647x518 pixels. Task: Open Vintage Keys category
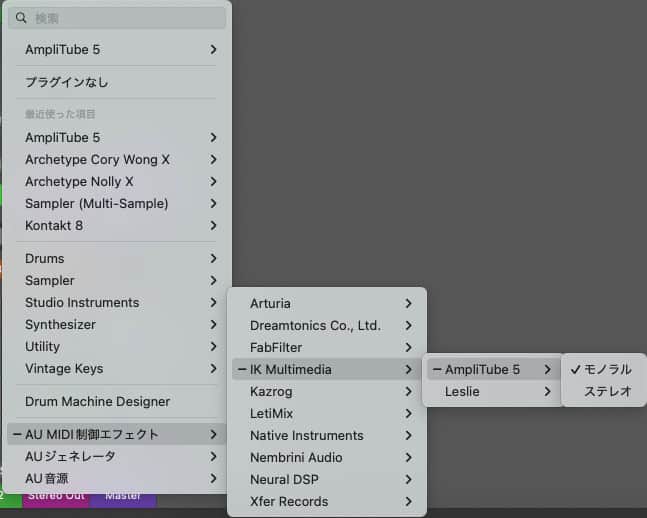click(117, 369)
